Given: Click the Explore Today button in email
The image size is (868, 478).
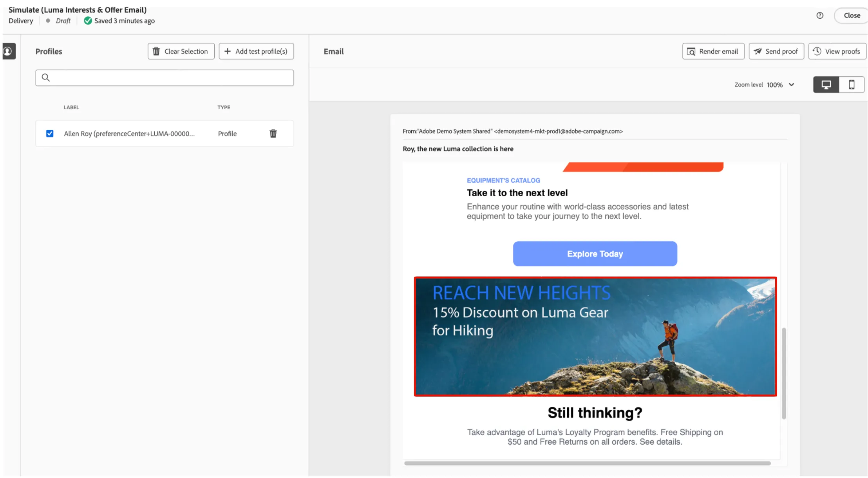Looking at the screenshot, I should point(595,254).
